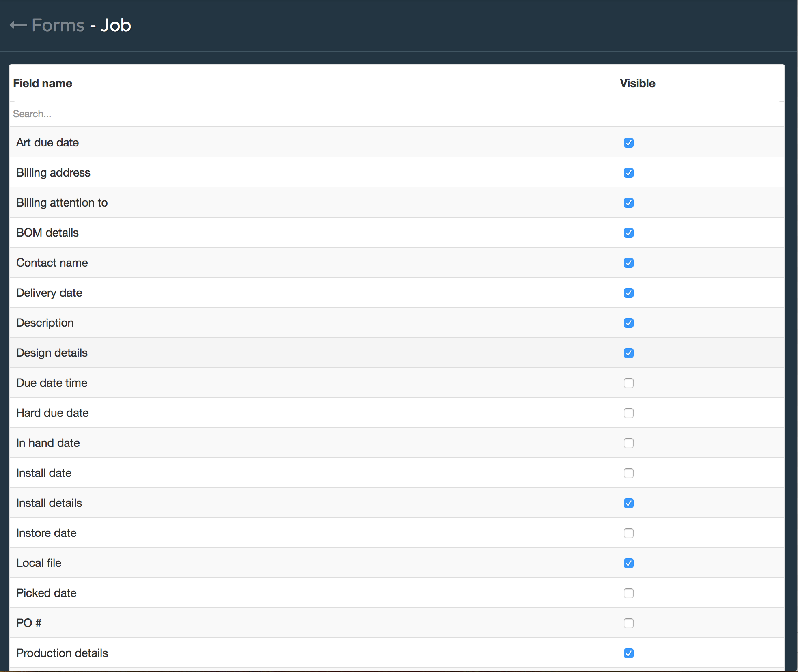Check Instore date visible checkbox
Screen dimensions: 798x672
628,533
